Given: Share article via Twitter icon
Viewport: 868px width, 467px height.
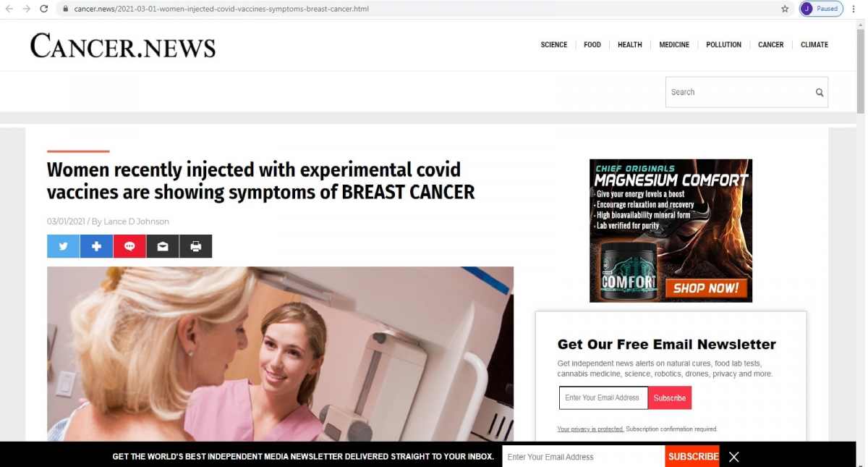Looking at the screenshot, I should pos(63,246).
